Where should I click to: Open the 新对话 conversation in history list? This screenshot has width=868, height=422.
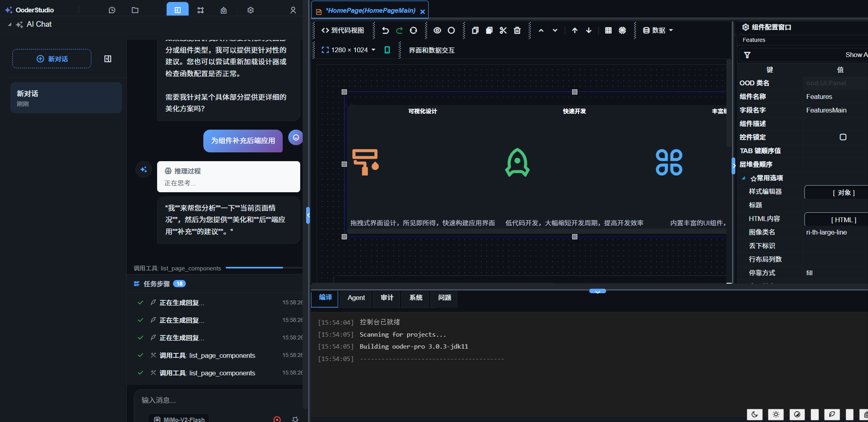click(x=66, y=98)
